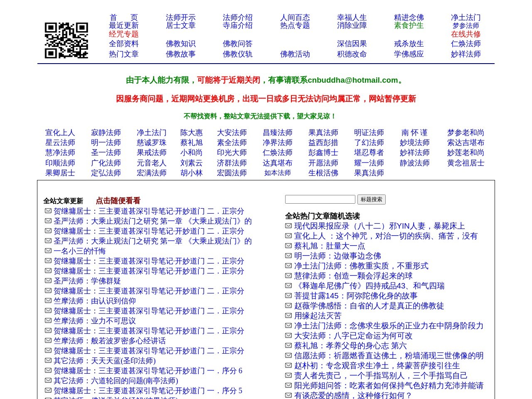Click envelope icon next to 用缘起法灭苦
532x399 pixels.
288,315
